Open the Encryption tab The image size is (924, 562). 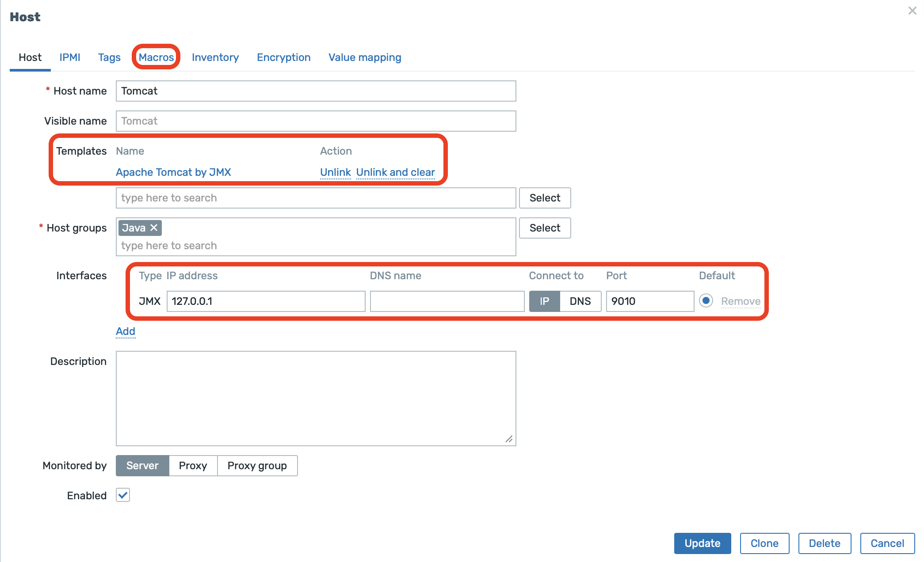pyautogui.click(x=283, y=57)
